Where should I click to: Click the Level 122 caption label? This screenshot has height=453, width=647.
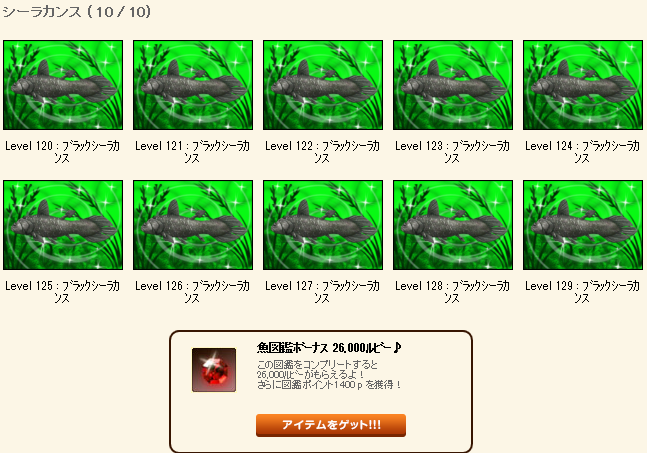point(322,152)
